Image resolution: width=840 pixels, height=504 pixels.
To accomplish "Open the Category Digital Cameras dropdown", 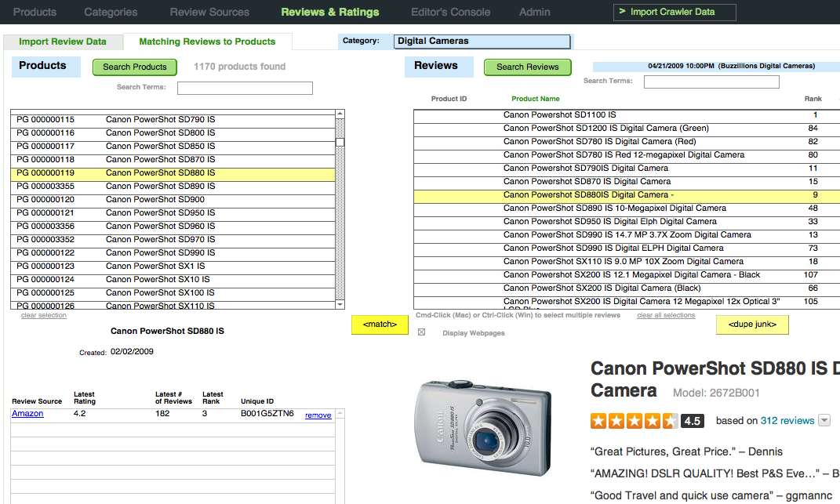I will pyautogui.click(x=482, y=42).
